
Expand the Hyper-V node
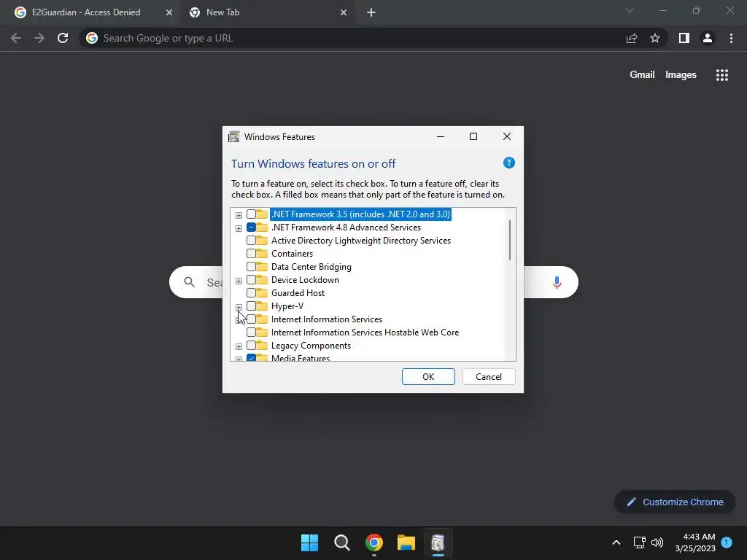pyautogui.click(x=239, y=307)
